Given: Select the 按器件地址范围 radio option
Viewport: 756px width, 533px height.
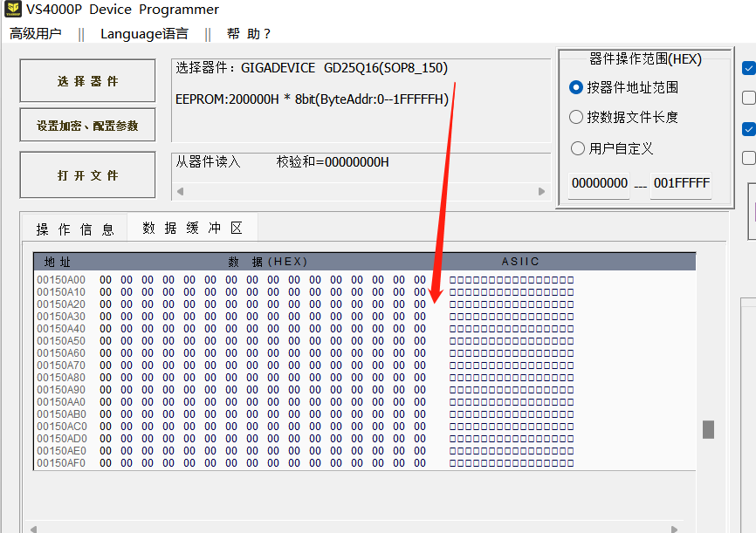Looking at the screenshot, I should pos(576,87).
